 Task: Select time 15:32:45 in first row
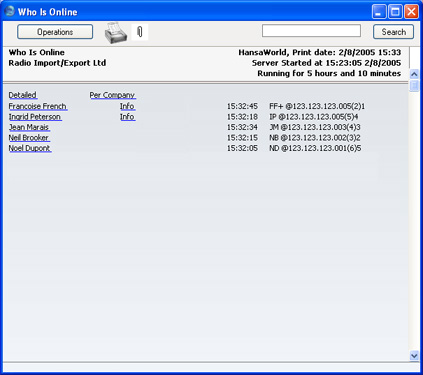(x=242, y=106)
